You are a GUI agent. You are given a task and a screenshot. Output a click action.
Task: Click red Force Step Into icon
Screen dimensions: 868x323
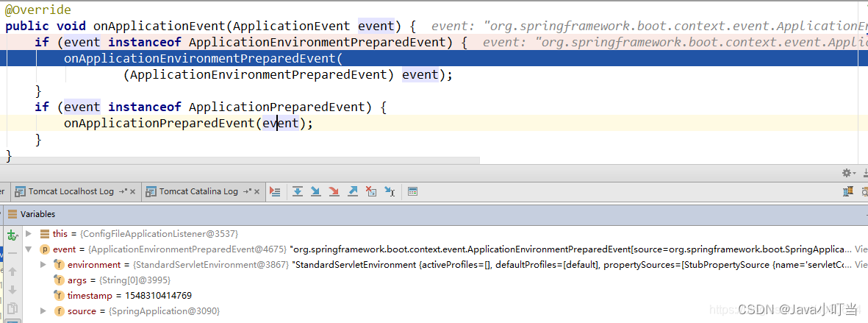[x=334, y=192]
